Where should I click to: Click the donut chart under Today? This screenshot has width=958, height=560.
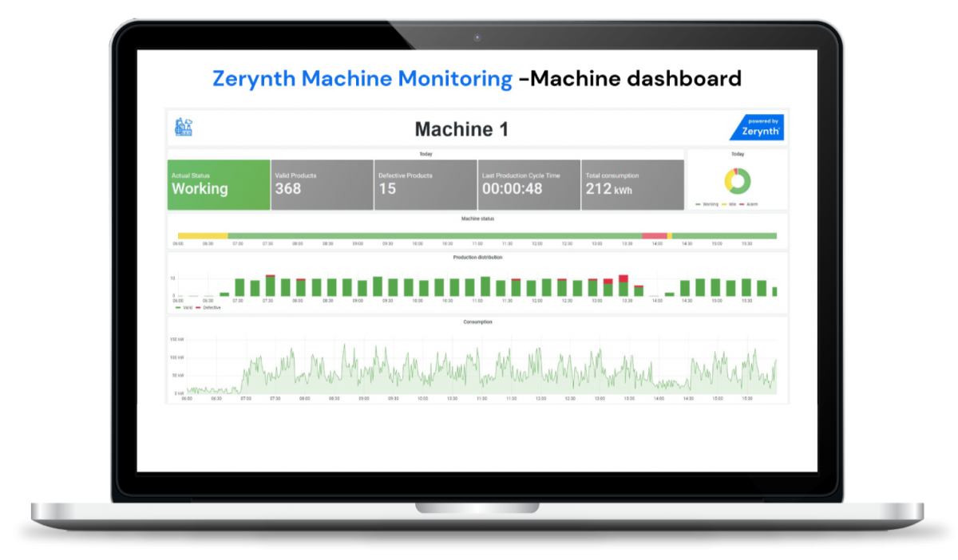point(738,181)
